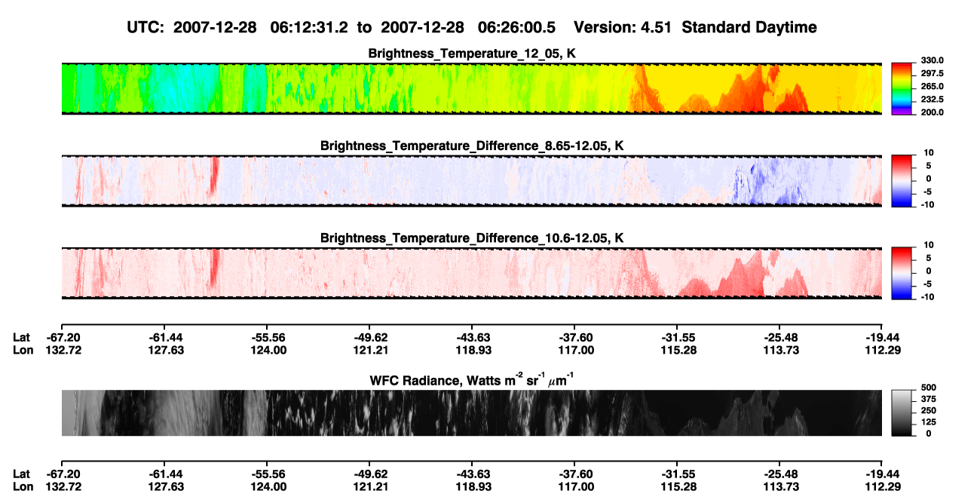
Task: Click latitude -55.56 on axis above WFC panel
Action: [268, 338]
